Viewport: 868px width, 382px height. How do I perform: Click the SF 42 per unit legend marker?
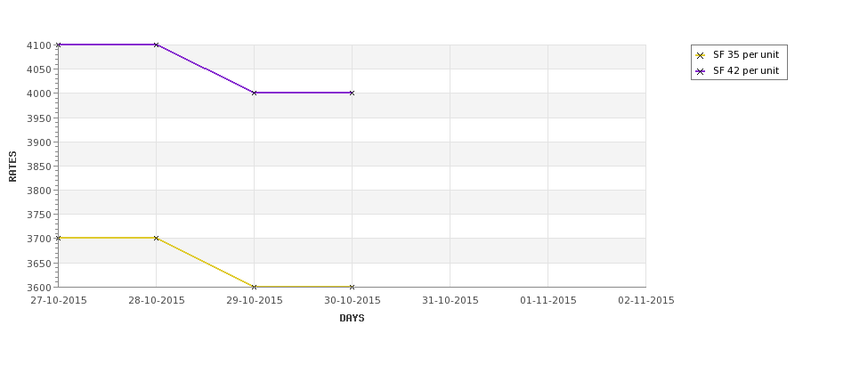[701, 71]
